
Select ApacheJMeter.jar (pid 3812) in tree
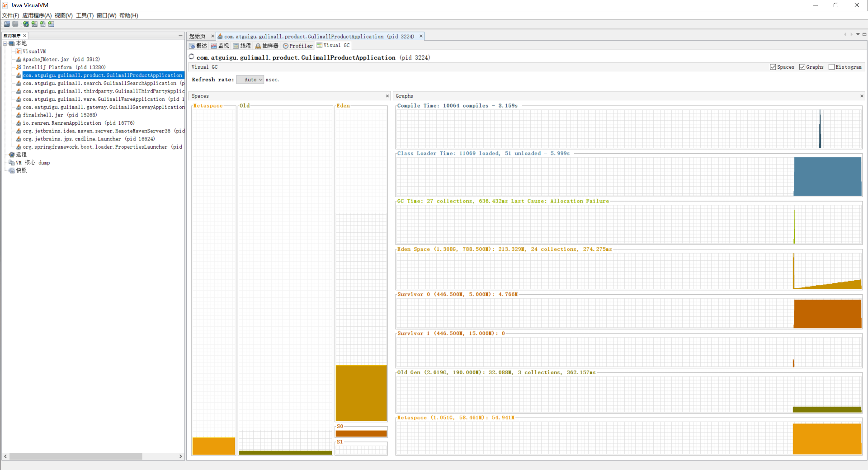click(61, 59)
